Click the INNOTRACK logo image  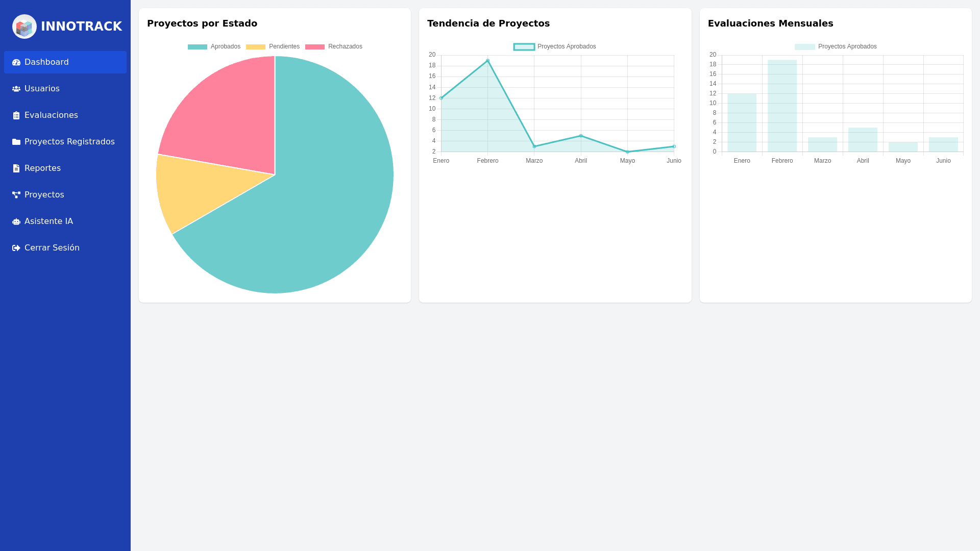pos(24,27)
